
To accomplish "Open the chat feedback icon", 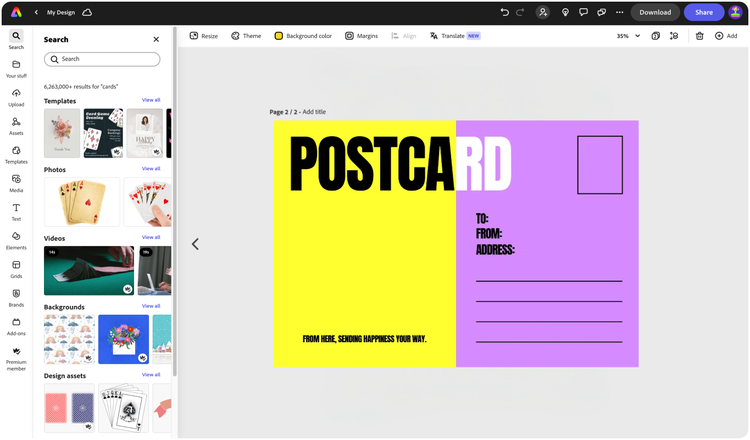I will (x=601, y=12).
